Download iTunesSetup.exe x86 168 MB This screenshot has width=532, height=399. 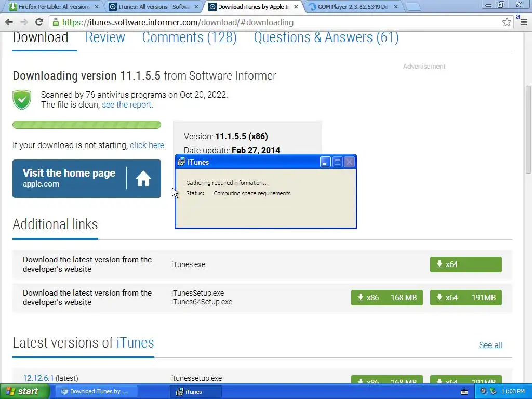click(x=387, y=298)
